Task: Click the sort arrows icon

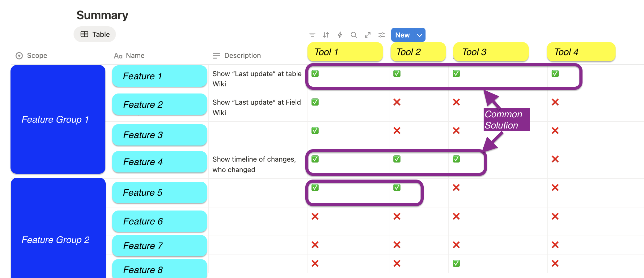Action: [x=326, y=35]
